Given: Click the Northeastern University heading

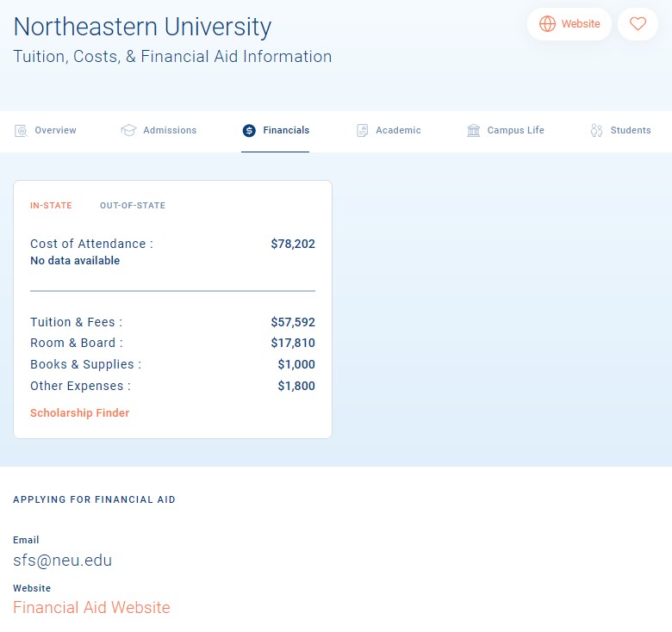Looking at the screenshot, I should click(x=142, y=27).
